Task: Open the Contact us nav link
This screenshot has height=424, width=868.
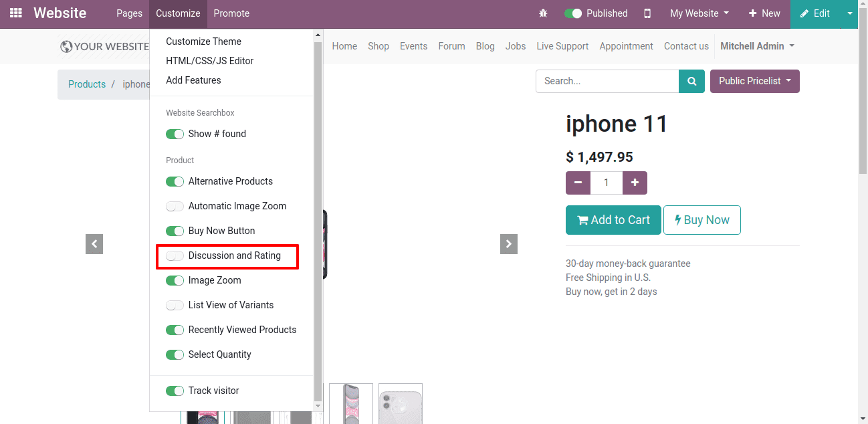Action: pos(686,46)
